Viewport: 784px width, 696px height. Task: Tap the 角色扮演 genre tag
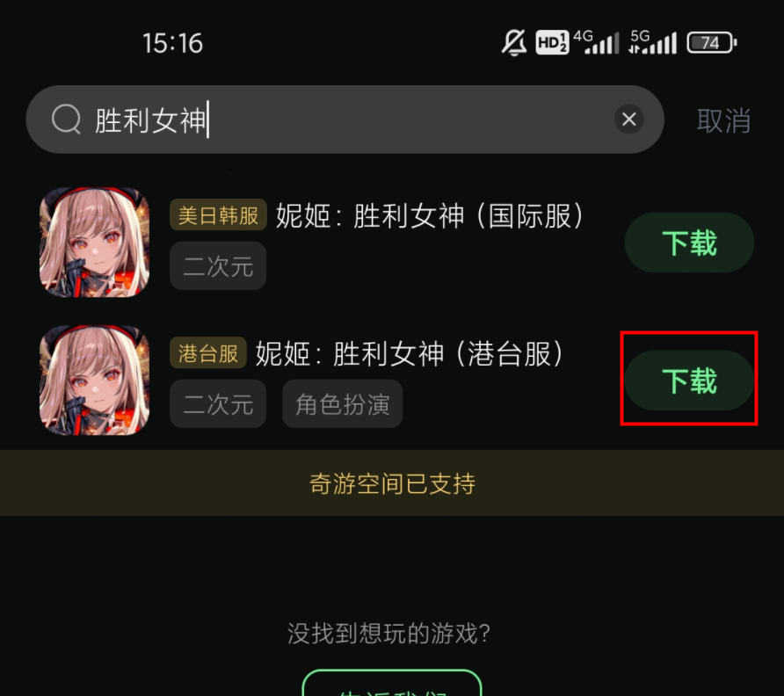(343, 403)
